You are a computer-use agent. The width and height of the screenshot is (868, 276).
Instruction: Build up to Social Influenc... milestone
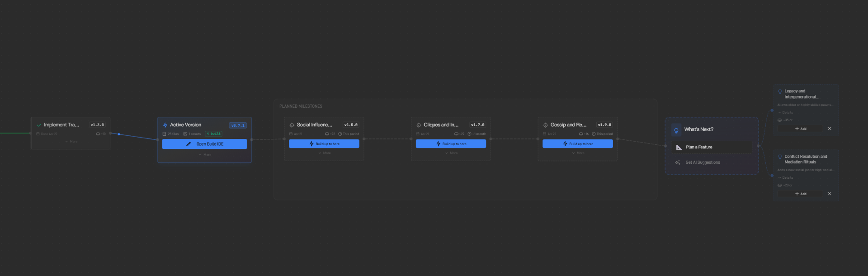coord(324,144)
